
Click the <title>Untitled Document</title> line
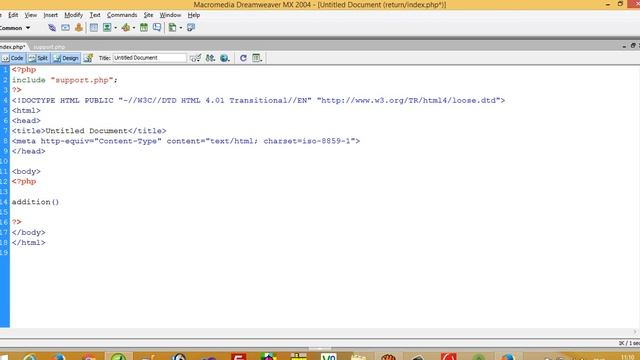pyautogui.click(x=89, y=131)
